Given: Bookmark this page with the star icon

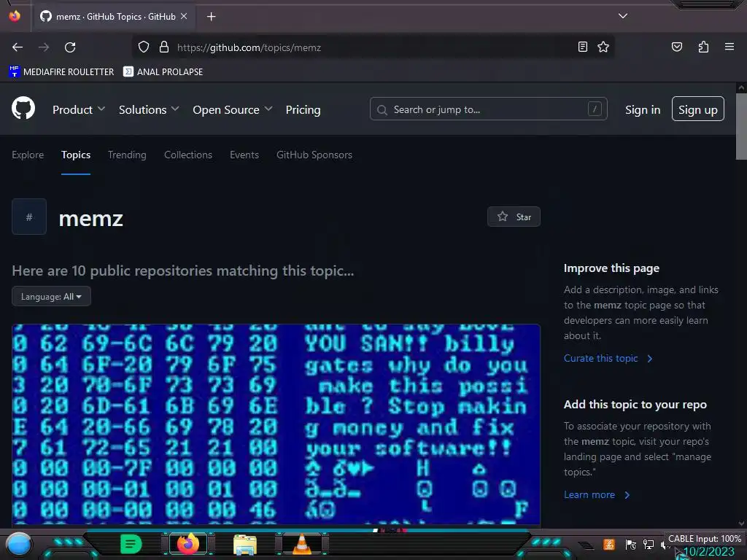Looking at the screenshot, I should (603, 47).
